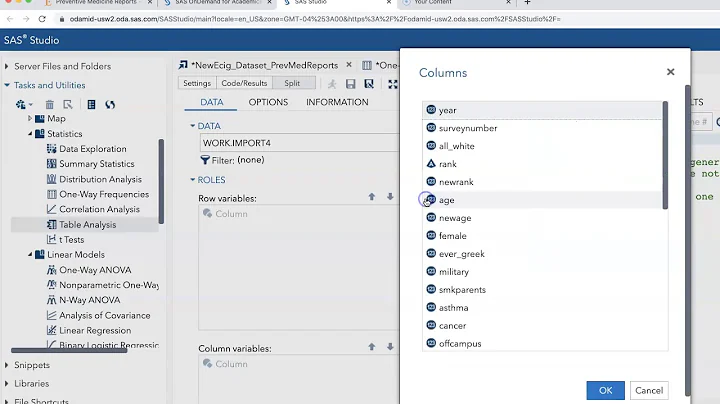Click the properties sheet icon in Tasks toolbar

91,105
